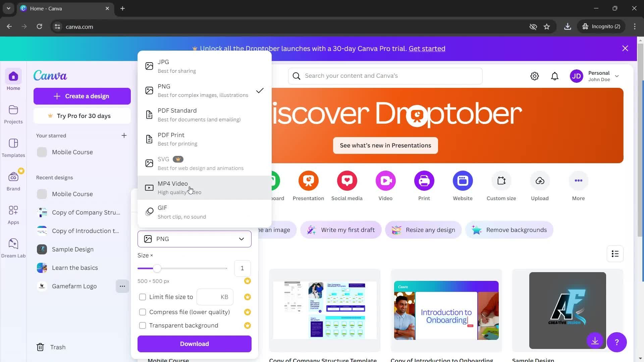Open Learn the basics recent design
Image resolution: width=644 pixels, height=362 pixels.
[82, 268]
